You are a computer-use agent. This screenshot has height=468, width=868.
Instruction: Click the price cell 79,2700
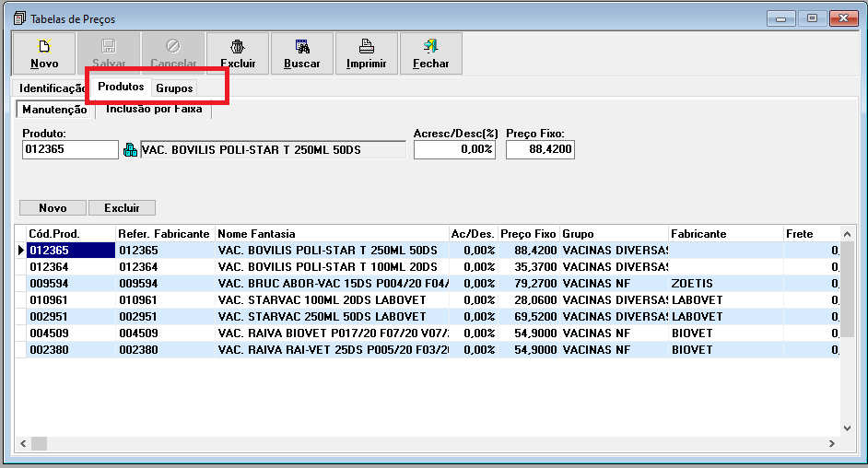(529, 283)
